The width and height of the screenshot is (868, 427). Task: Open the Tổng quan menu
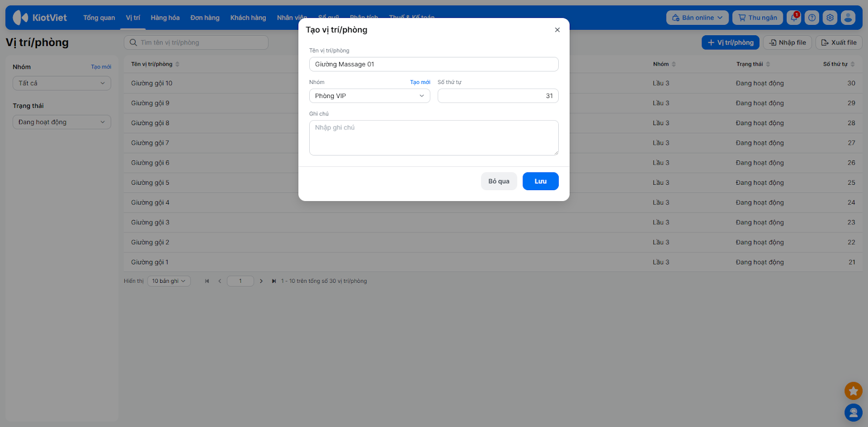[x=99, y=17]
